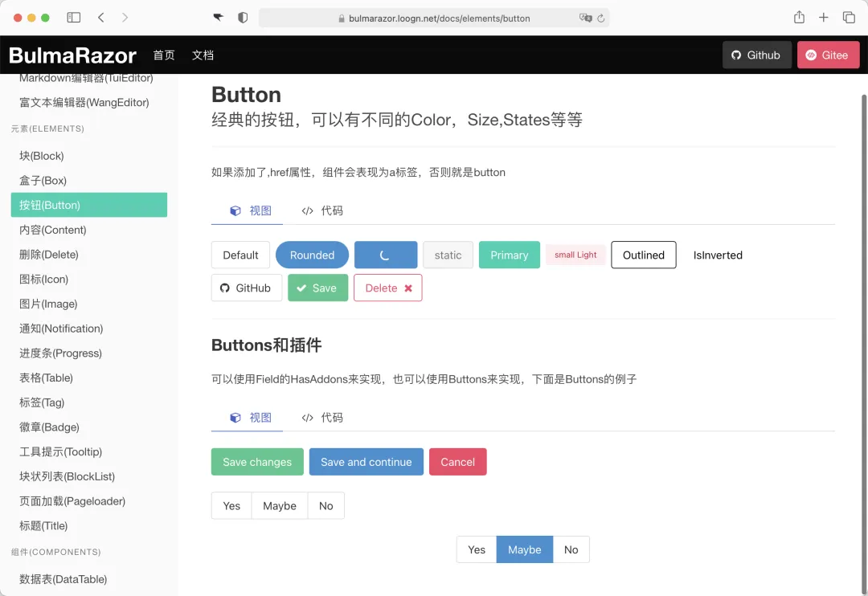Click the sidebar toggle icon in the browser
This screenshot has height=596, width=868.
[x=72, y=17]
